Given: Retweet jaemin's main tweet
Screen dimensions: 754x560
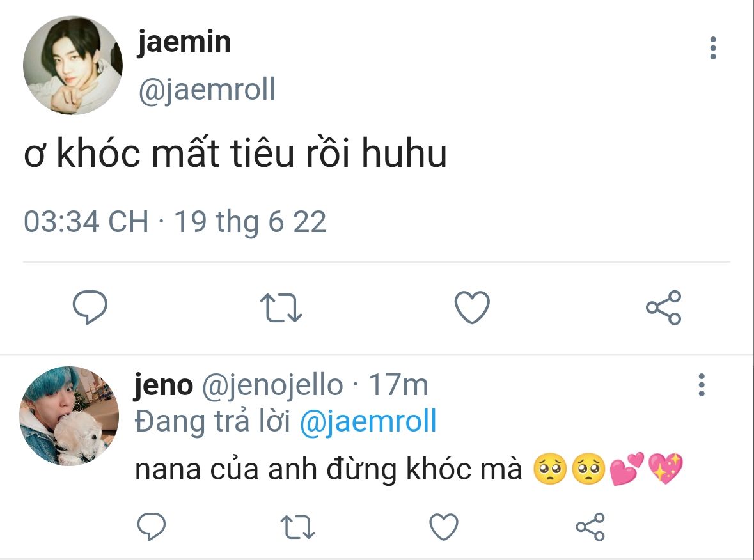Looking at the screenshot, I should coord(282,308).
